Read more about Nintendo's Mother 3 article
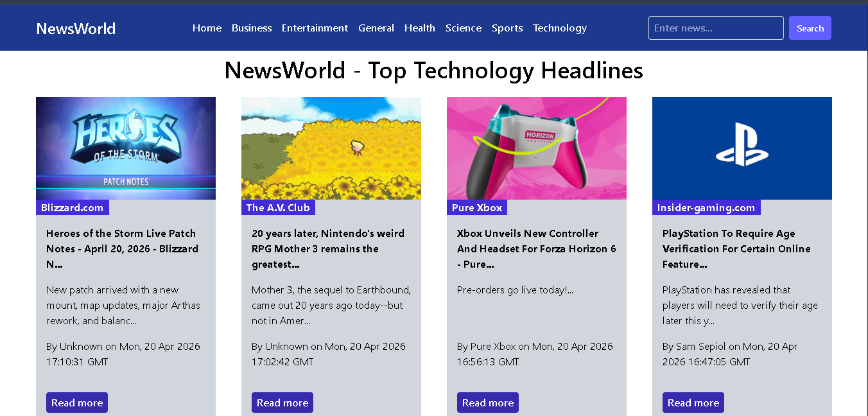 [282, 403]
